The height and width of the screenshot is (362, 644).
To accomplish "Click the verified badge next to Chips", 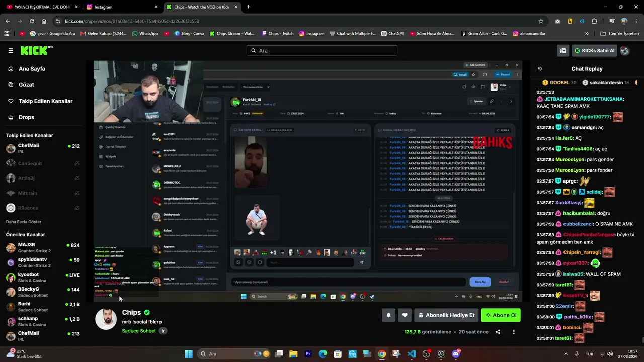I will pyautogui.click(x=147, y=313).
